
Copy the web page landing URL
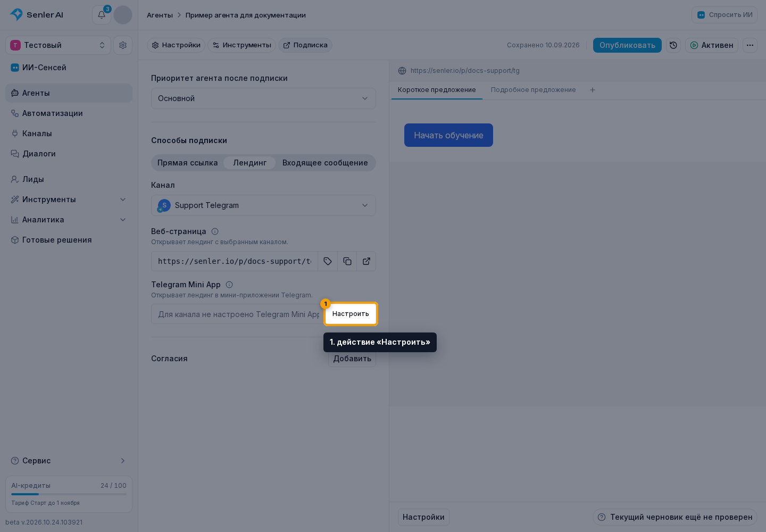point(347,261)
